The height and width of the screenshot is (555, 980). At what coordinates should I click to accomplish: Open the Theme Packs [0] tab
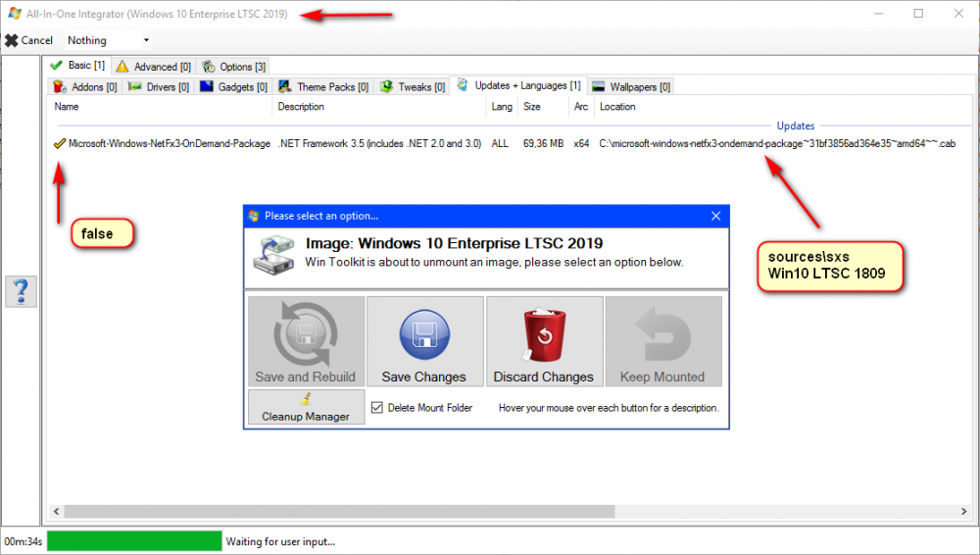coord(323,87)
